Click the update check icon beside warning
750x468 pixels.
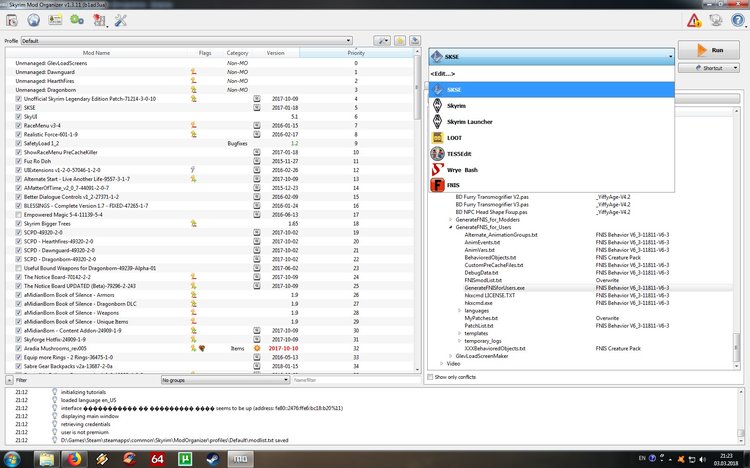pyautogui.click(x=716, y=20)
